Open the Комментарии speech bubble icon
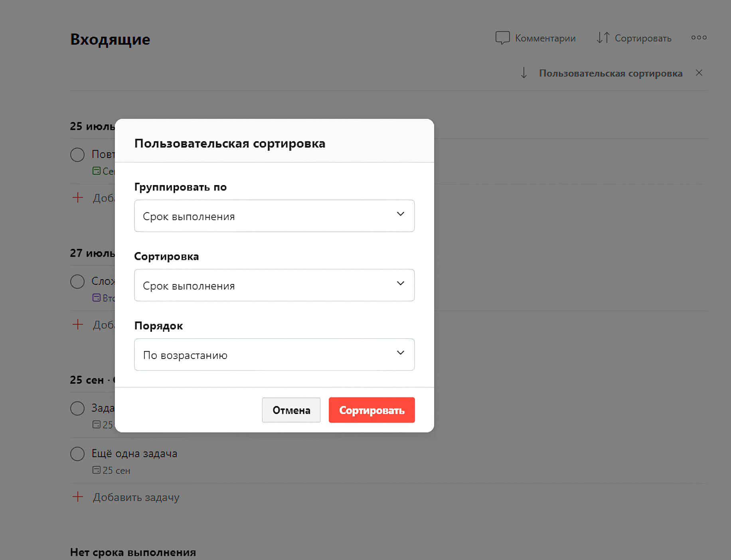The width and height of the screenshot is (731, 560). (x=502, y=38)
